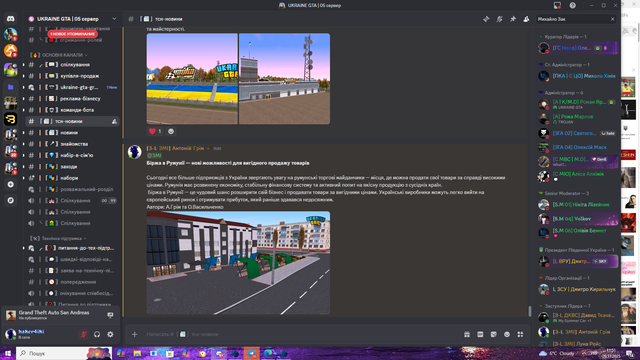Open notification settings bell in channel header
Image resolution: width=640 pixels, height=360 pixels.
pos(500,19)
